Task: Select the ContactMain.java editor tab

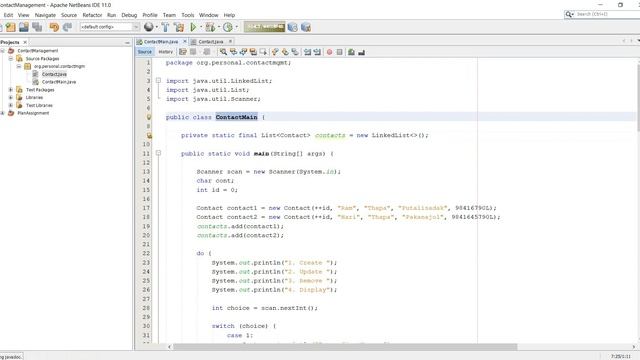Action: pyautogui.click(x=161, y=42)
